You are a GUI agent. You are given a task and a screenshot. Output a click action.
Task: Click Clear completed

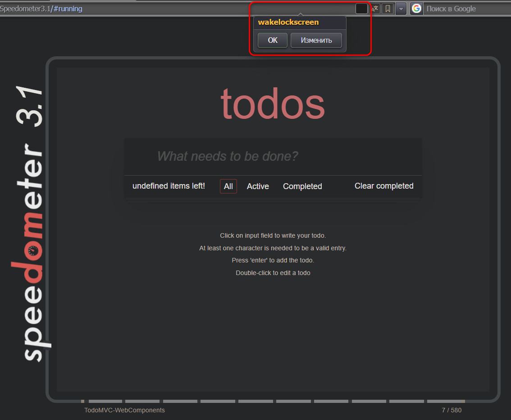pyautogui.click(x=384, y=186)
